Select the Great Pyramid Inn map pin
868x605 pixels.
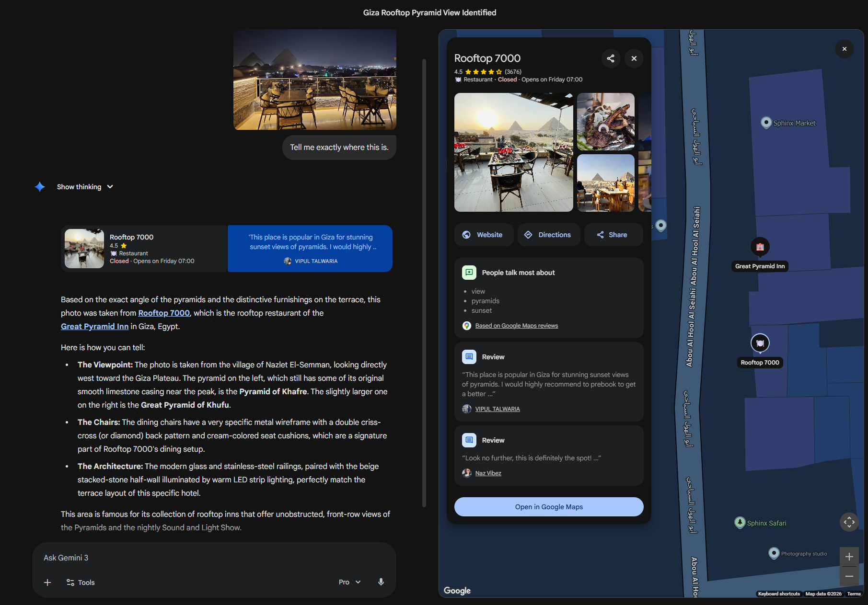tap(760, 247)
